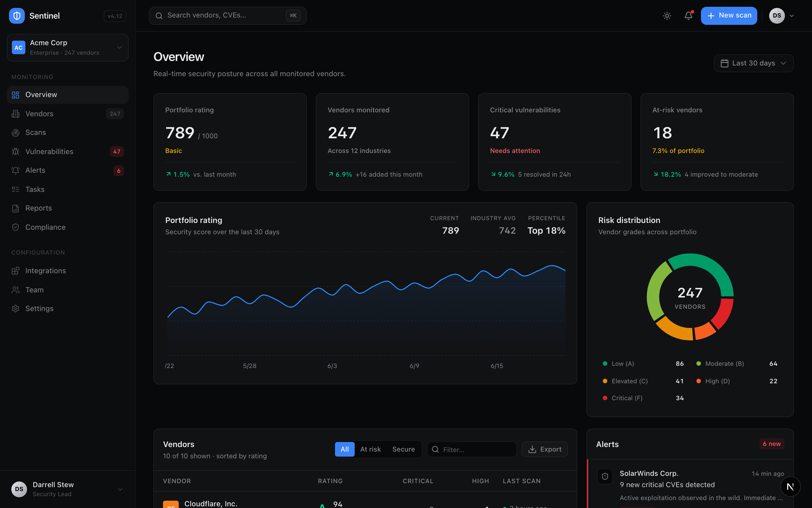Click the 6 new alerts badge
The width and height of the screenshot is (812, 508).
point(772,444)
